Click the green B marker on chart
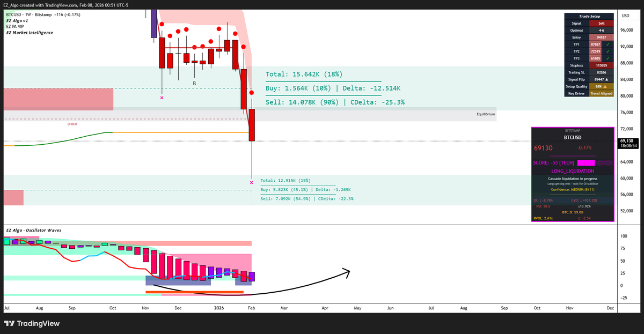This screenshot has height=334, width=644. 194,84
